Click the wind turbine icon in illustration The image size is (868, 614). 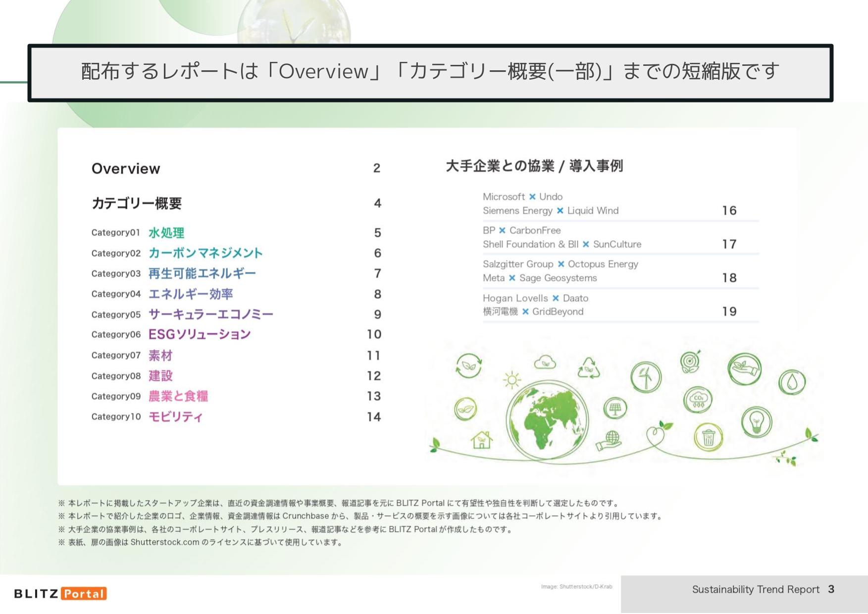tap(646, 377)
